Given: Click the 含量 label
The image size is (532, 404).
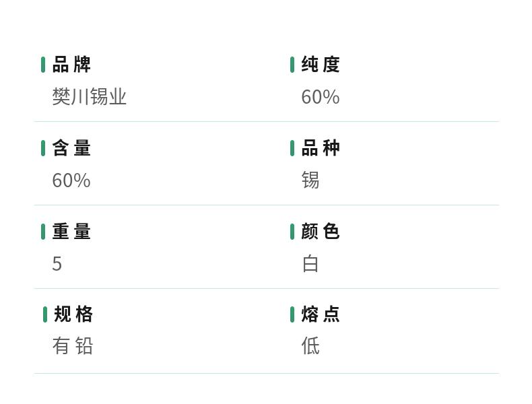Looking at the screenshot, I should [71, 148].
